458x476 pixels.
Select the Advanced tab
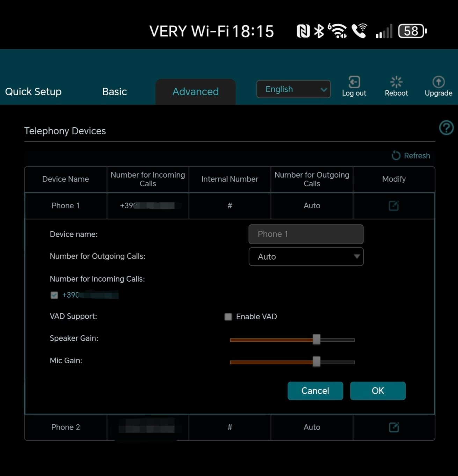point(195,91)
